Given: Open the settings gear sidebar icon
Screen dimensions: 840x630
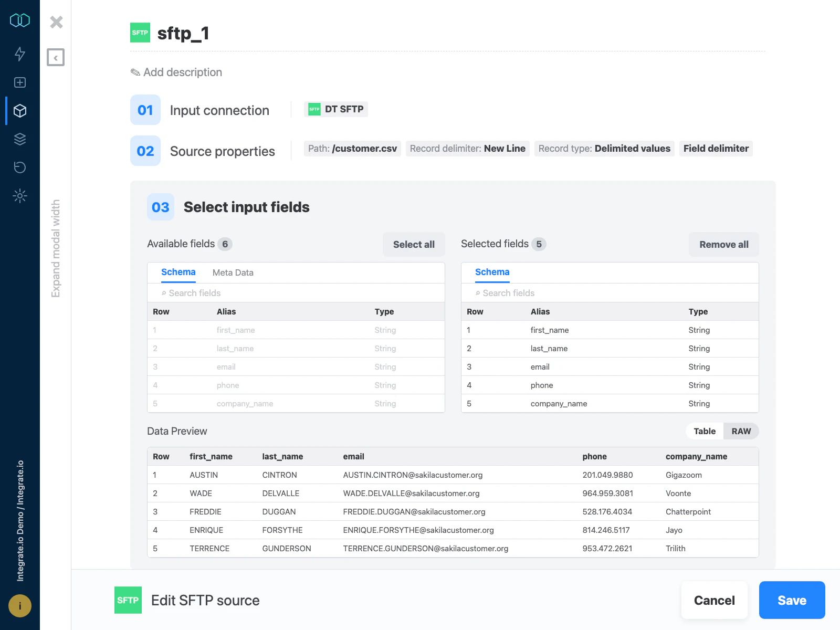Looking at the screenshot, I should pyautogui.click(x=20, y=196).
